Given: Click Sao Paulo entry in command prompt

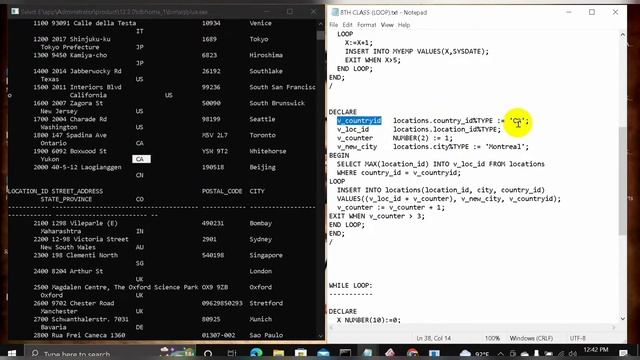Looking at the screenshot, I should click(266, 335).
